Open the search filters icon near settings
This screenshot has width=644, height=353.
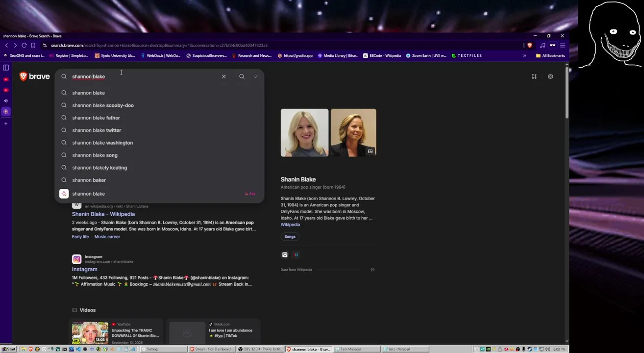coord(534,76)
